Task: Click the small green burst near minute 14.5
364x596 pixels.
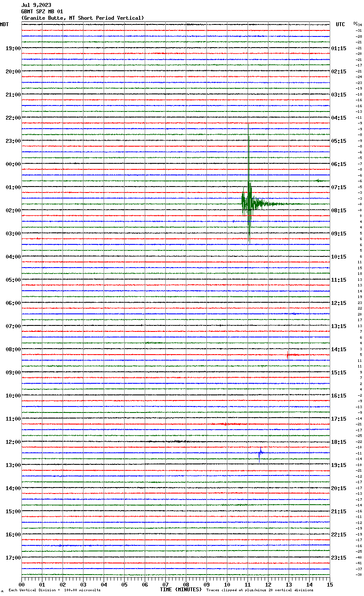Action: (319, 181)
